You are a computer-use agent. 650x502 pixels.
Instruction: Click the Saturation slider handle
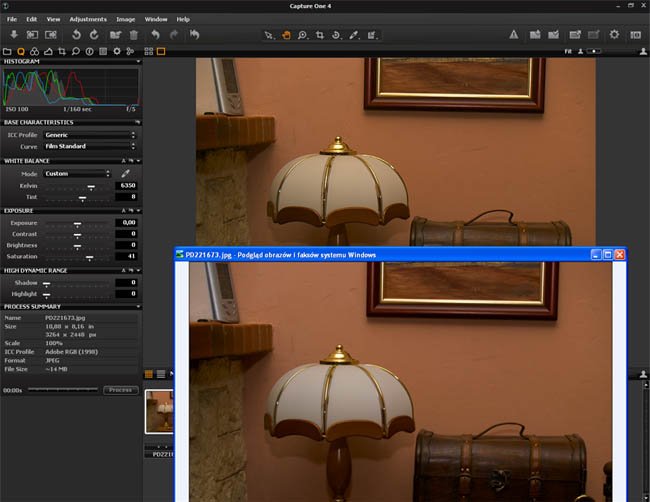[89, 257]
